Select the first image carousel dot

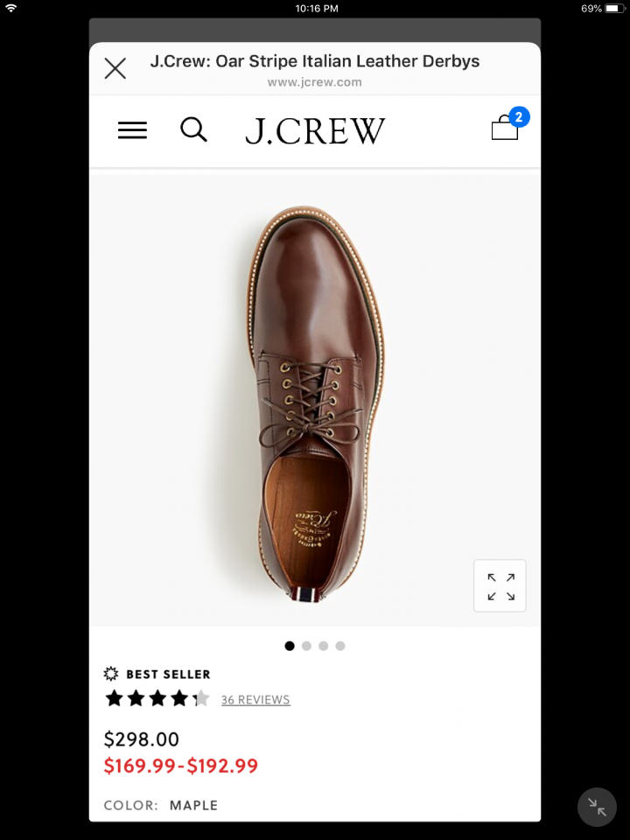coord(290,646)
